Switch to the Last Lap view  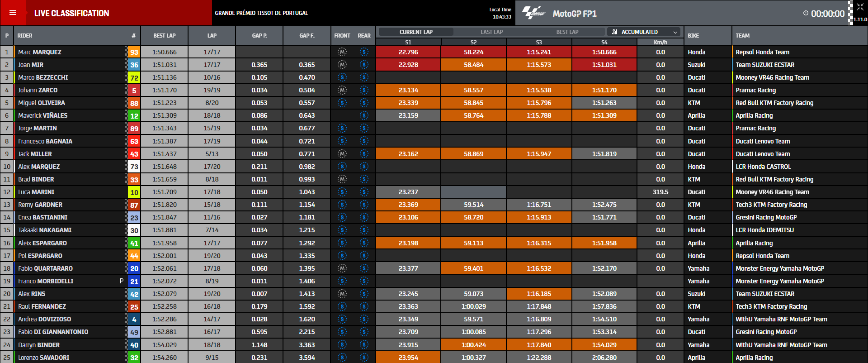click(x=491, y=32)
